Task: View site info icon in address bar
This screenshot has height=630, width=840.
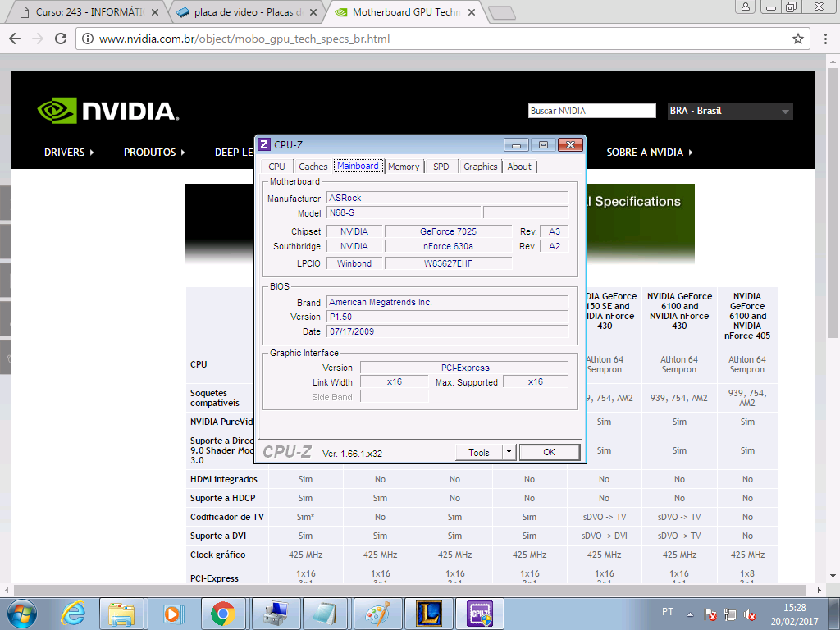Action: [87, 39]
